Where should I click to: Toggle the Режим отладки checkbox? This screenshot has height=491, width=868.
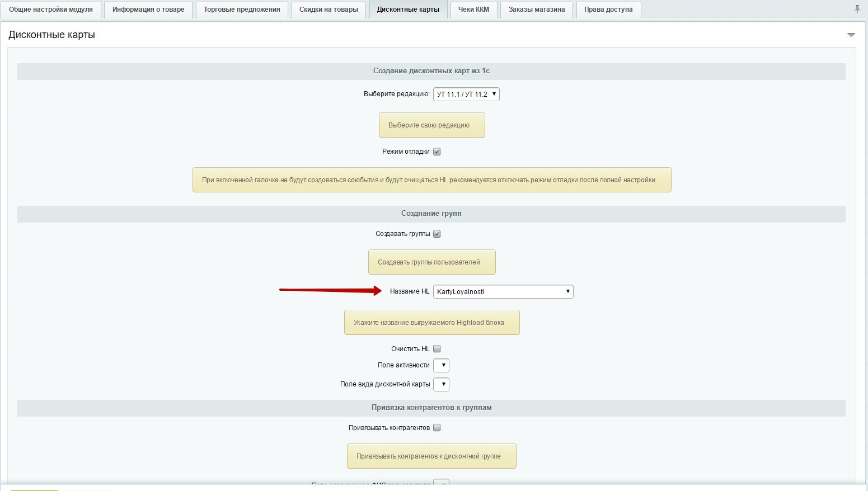437,152
